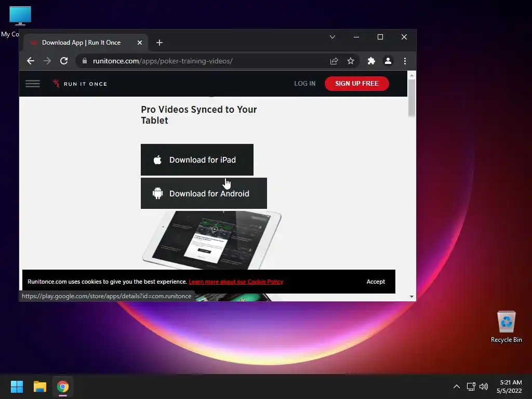Click the Run It Once logo
This screenshot has width=532, height=399.
tap(79, 84)
